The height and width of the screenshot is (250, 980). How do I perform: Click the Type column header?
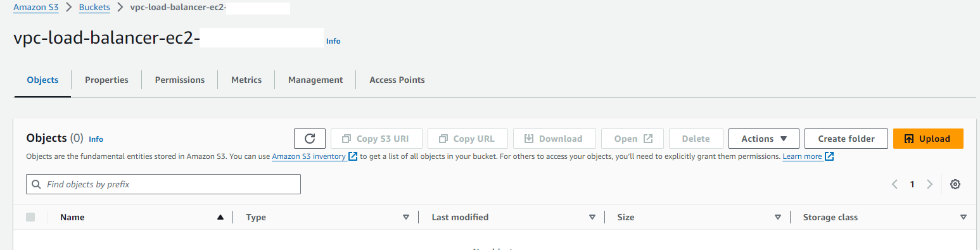click(256, 217)
